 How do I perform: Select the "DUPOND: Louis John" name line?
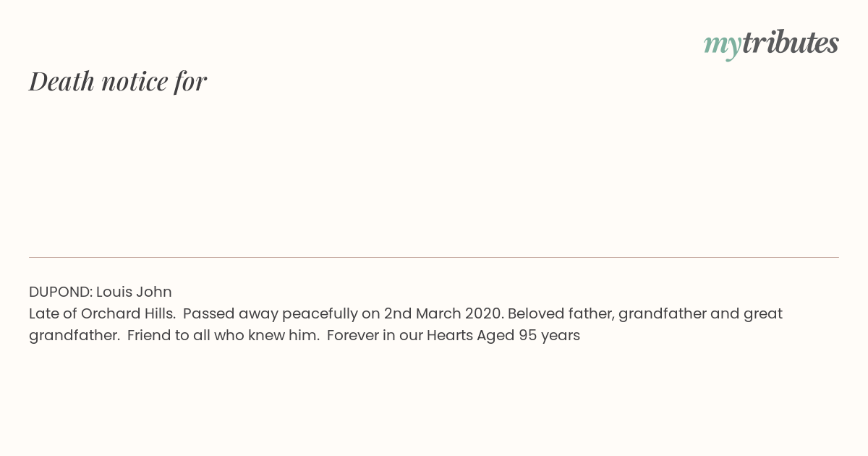click(x=101, y=292)
